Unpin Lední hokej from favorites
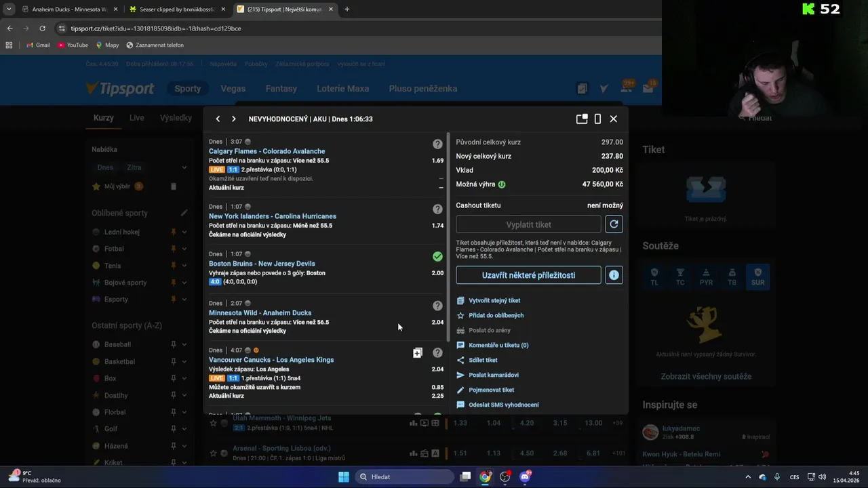 pos(174,232)
